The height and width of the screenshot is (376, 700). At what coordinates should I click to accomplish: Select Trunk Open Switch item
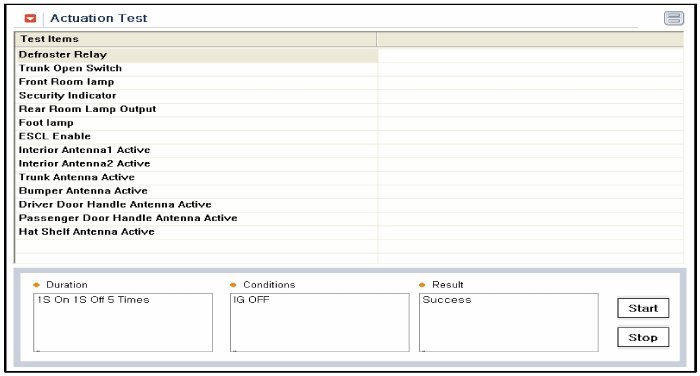tap(196, 69)
